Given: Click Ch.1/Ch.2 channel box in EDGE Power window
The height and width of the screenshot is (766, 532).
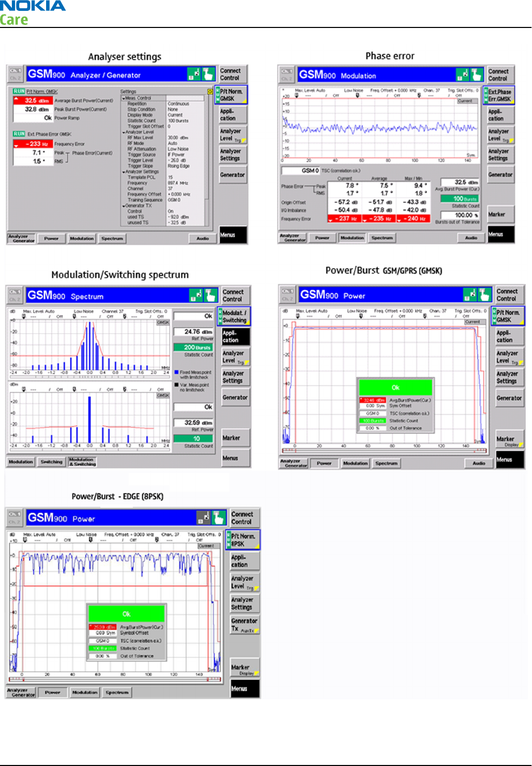Looking at the screenshot, I should tap(15, 517).
